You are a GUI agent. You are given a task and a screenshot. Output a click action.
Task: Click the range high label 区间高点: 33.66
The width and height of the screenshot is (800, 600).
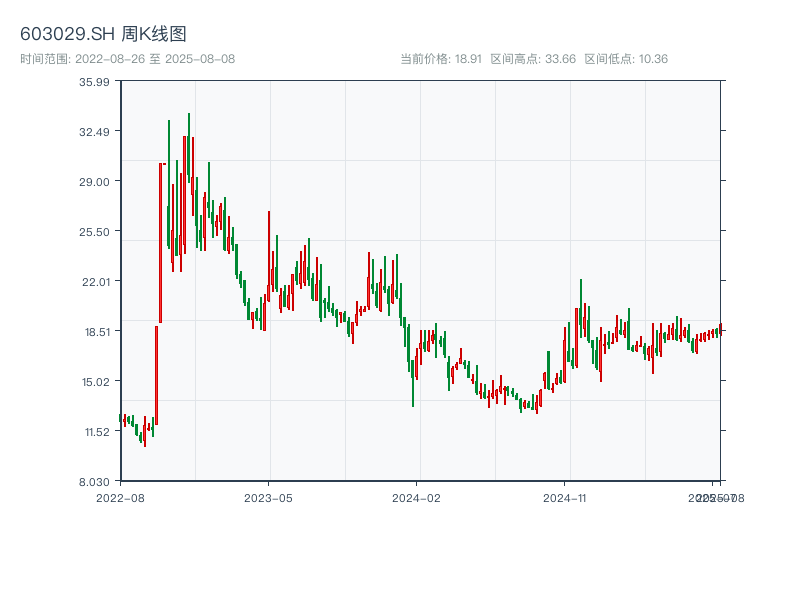click(533, 59)
